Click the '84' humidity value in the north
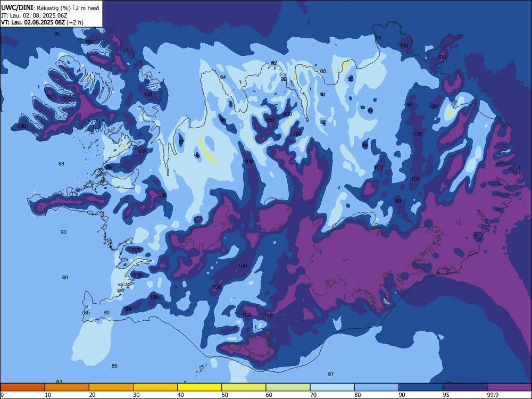 [223, 77]
